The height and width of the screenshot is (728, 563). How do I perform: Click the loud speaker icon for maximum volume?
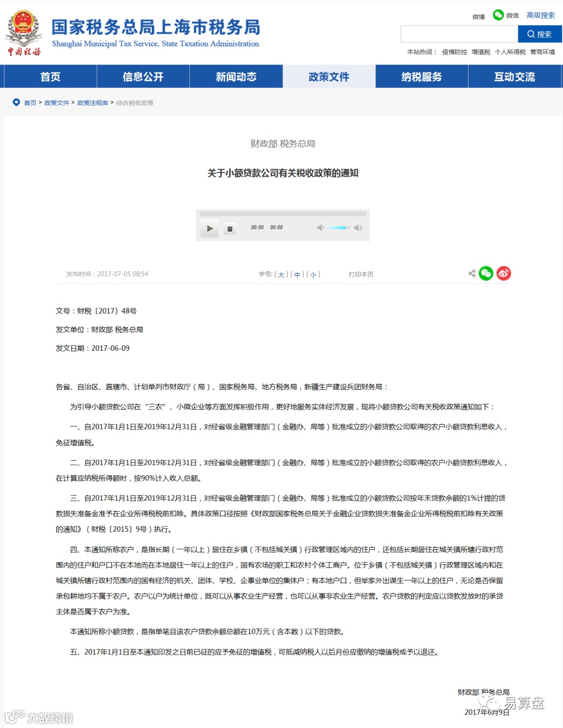(x=358, y=228)
